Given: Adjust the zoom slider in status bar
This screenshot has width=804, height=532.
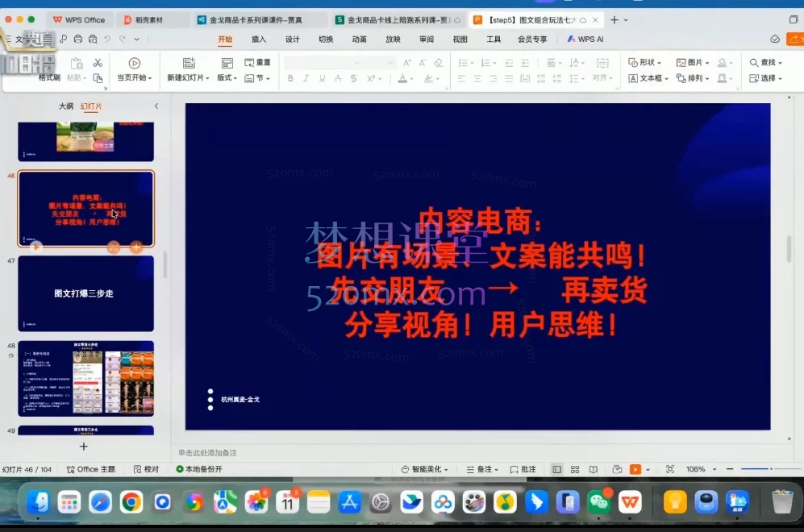Looking at the screenshot, I should (771, 468).
